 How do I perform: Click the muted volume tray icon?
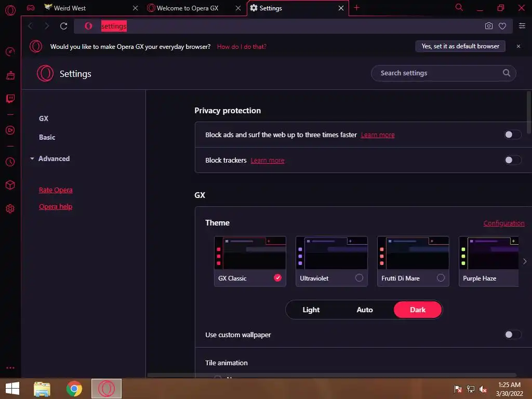pos(483,389)
